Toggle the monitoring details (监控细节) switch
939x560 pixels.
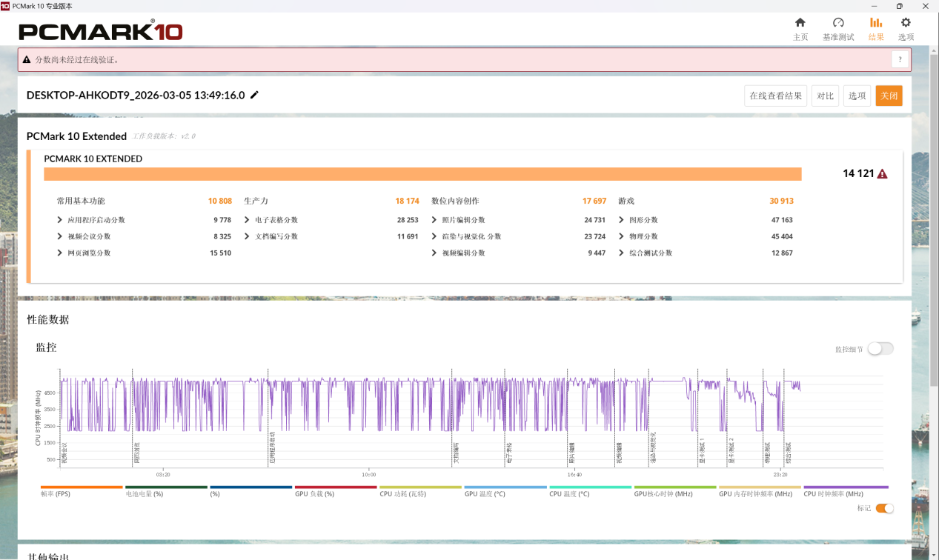pos(880,349)
